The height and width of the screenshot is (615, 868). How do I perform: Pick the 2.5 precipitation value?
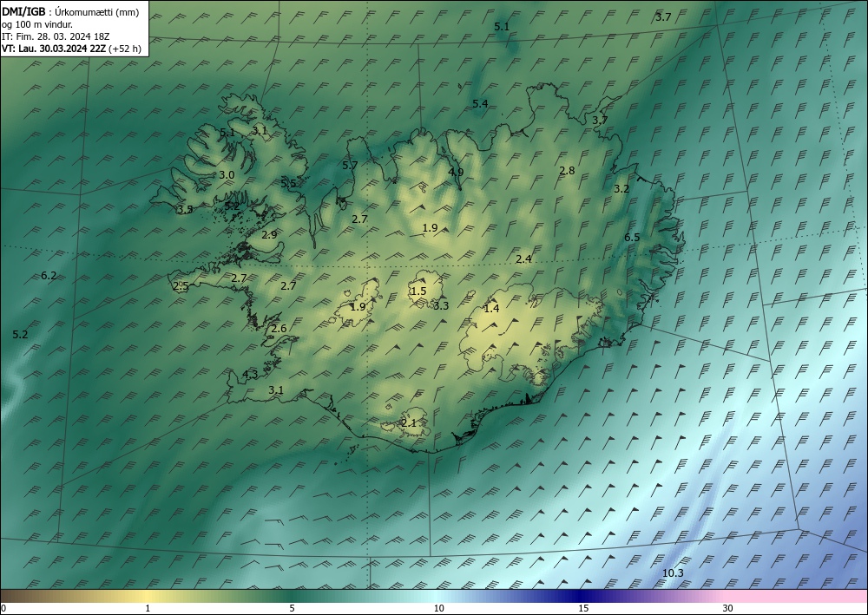click(x=181, y=286)
